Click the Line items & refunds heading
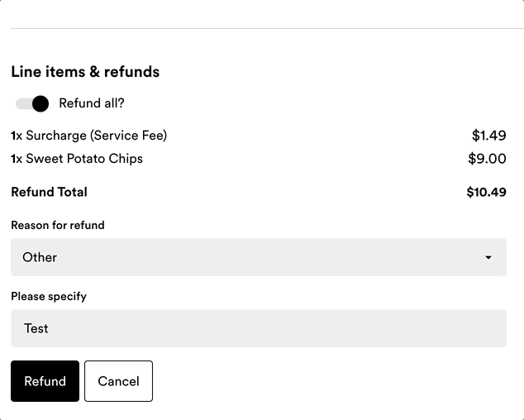 tap(85, 72)
